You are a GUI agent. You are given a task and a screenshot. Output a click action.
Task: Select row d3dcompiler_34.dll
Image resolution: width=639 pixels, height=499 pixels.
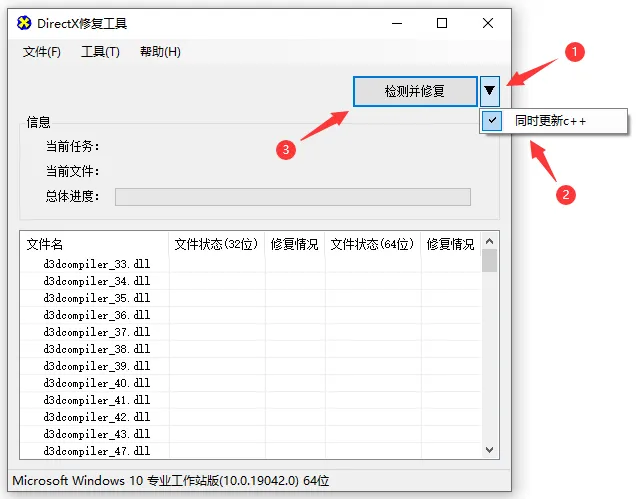pyautogui.click(x=251, y=281)
